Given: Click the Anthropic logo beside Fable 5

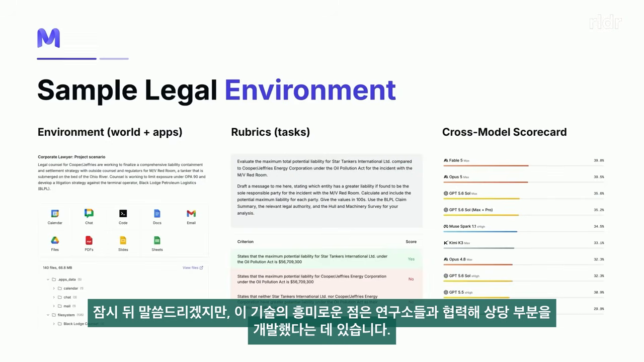Looking at the screenshot, I should coord(446,160).
